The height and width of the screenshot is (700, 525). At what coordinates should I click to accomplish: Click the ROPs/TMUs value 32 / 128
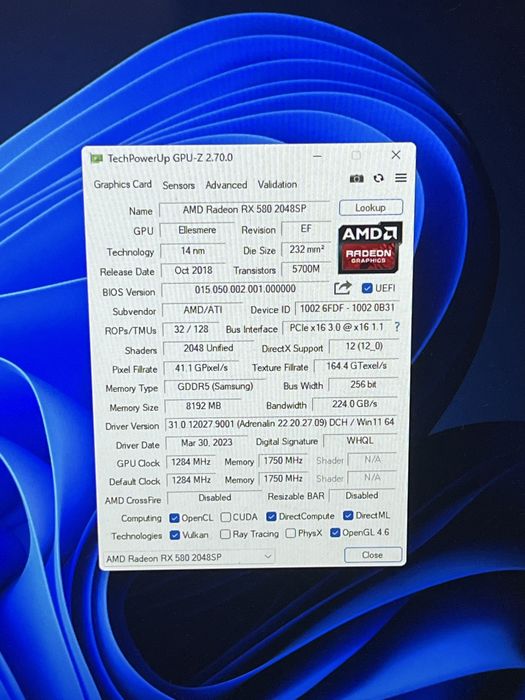[191, 329]
